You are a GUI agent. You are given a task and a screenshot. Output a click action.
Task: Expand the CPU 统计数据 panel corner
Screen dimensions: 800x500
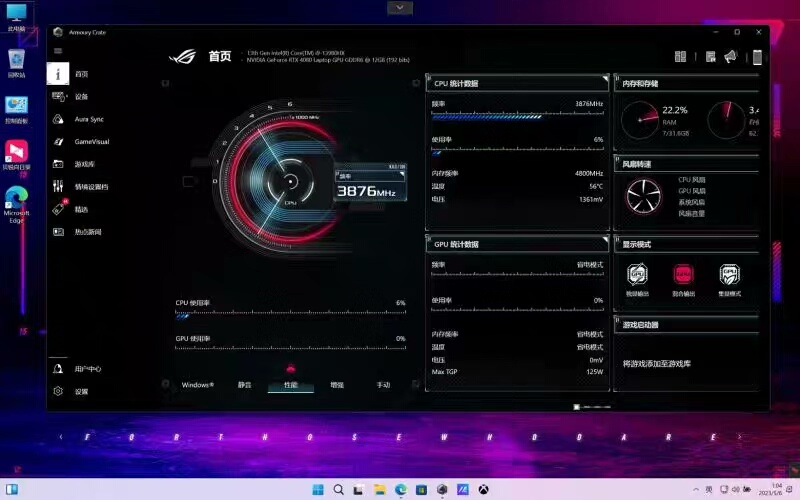(x=605, y=79)
